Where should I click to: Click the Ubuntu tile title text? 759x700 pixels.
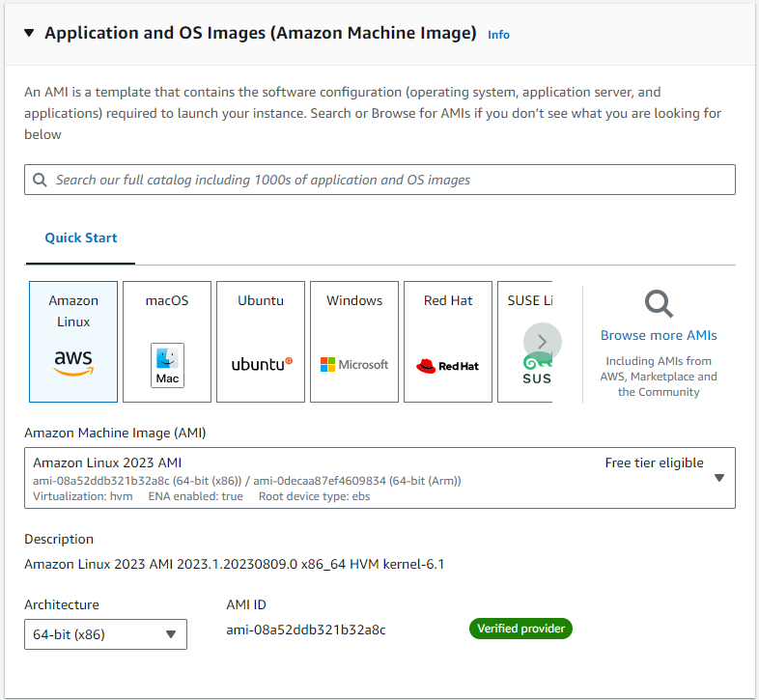pos(261,300)
